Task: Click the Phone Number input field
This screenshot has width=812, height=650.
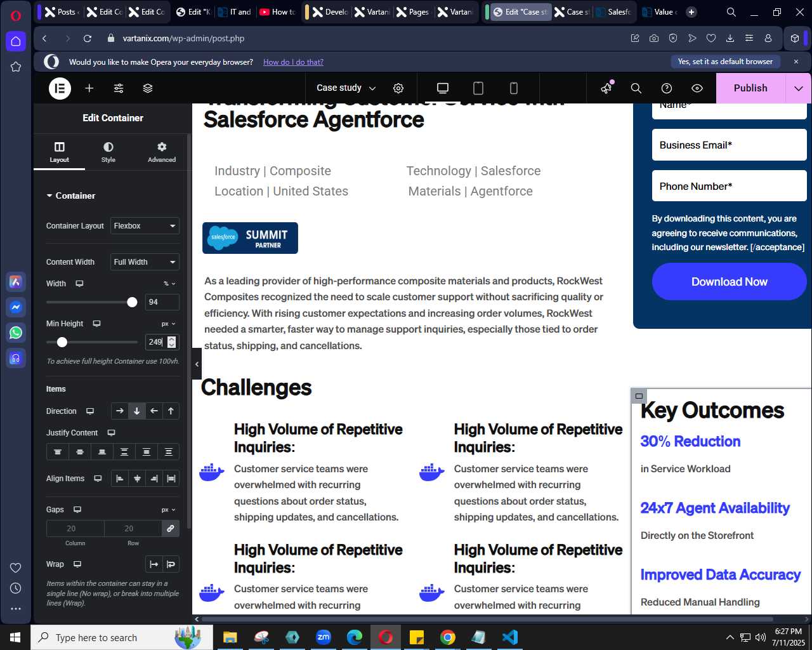Action: pyautogui.click(x=729, y=187)
